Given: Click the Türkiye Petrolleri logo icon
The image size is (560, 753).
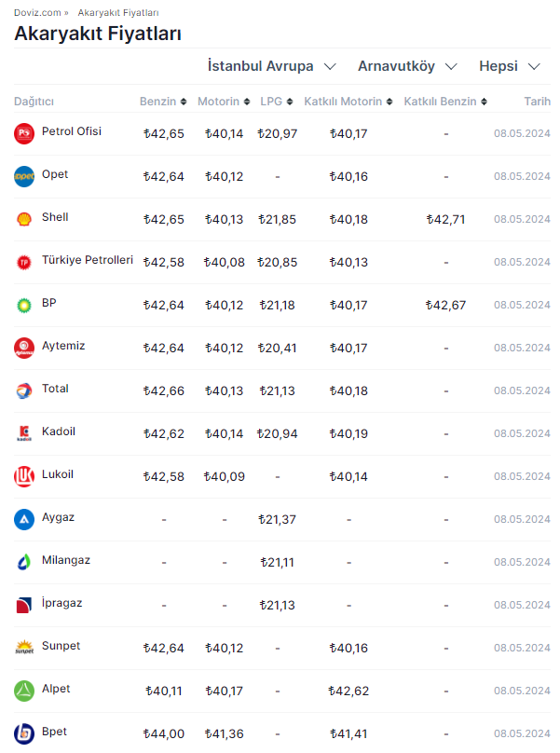Looking at the screenshot, I should (24, 262).
